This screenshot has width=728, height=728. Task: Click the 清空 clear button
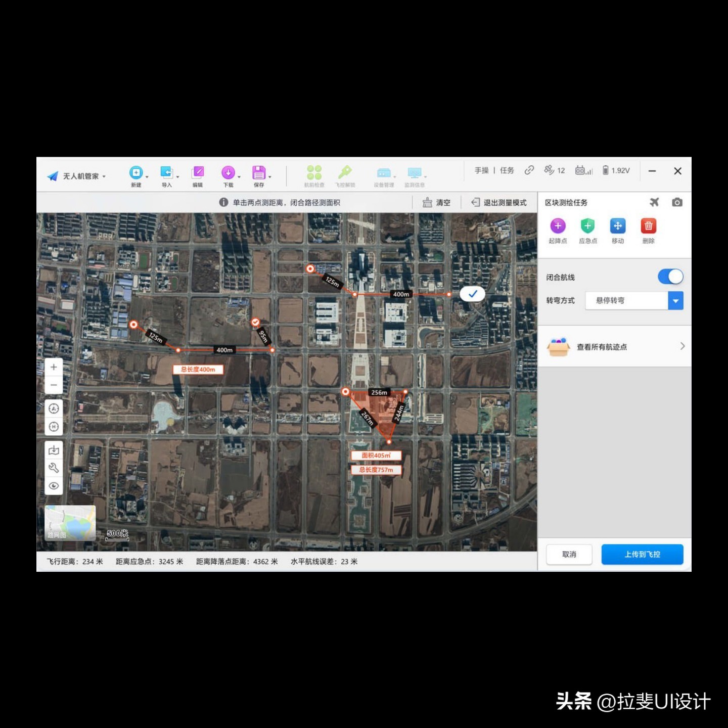click(x=436, y=202)
